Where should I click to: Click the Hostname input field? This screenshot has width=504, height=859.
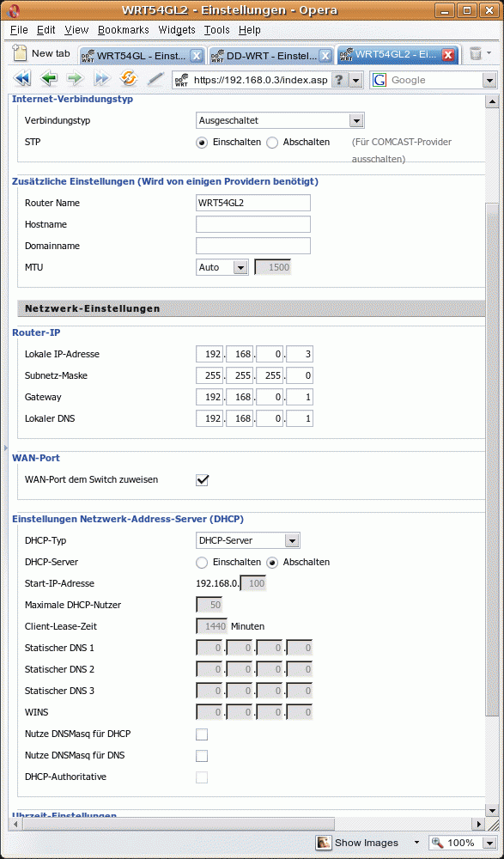coord(253,224)
